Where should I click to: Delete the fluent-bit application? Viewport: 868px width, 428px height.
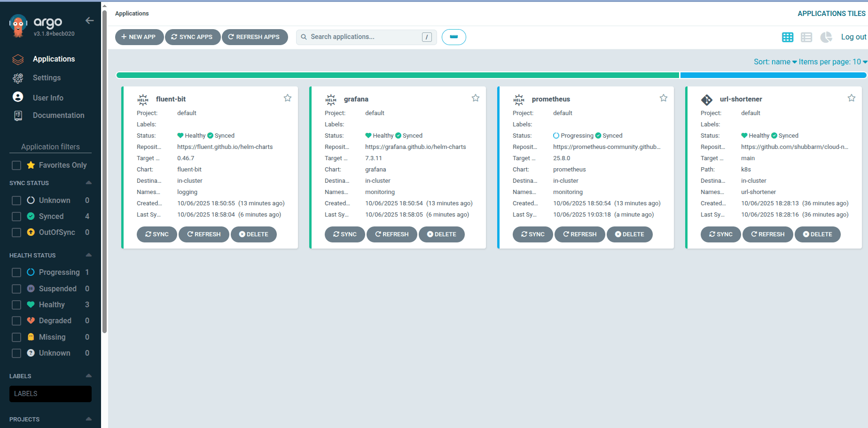[x=254, y=234]
